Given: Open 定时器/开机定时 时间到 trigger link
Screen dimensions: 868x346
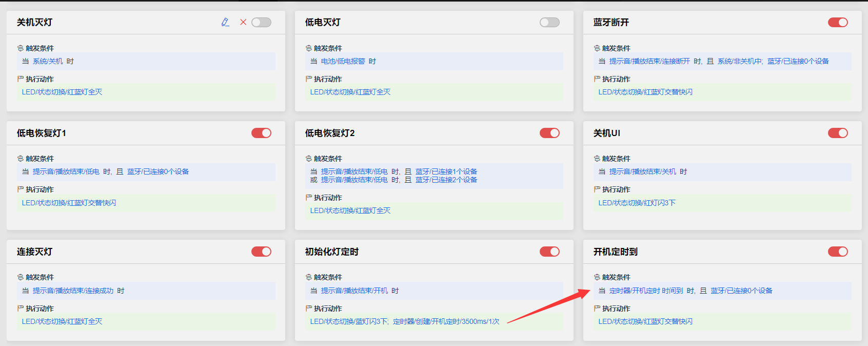Looking at the screenshot, I should [x=646, y=291].
